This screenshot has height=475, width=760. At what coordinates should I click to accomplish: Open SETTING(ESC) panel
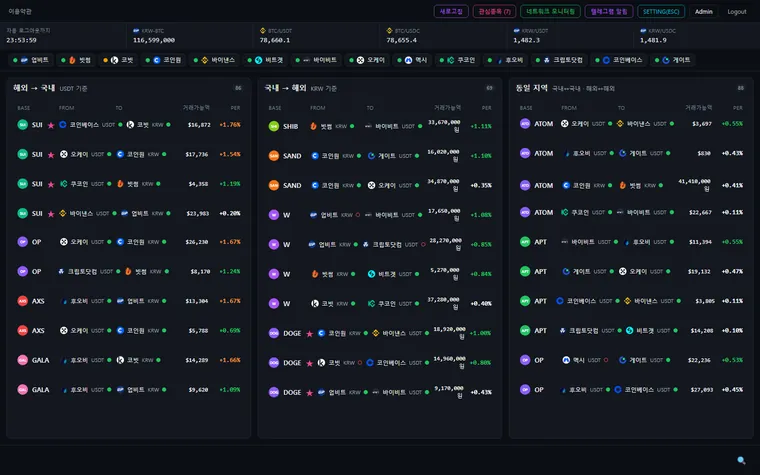point(661,11)
